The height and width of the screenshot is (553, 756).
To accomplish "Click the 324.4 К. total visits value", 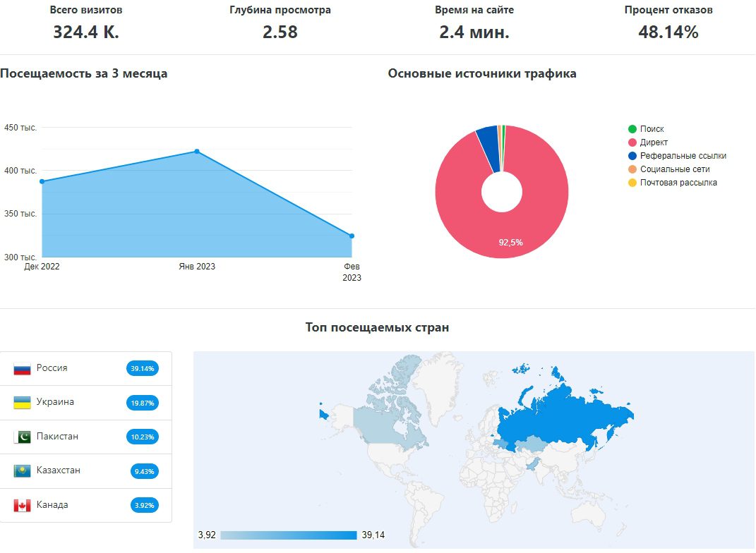I will pos(86,32).
